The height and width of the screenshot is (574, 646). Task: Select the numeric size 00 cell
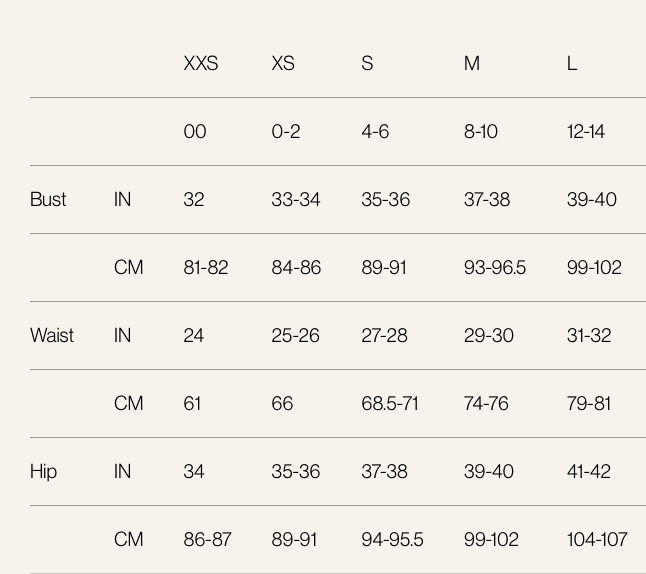coord(195,131)
